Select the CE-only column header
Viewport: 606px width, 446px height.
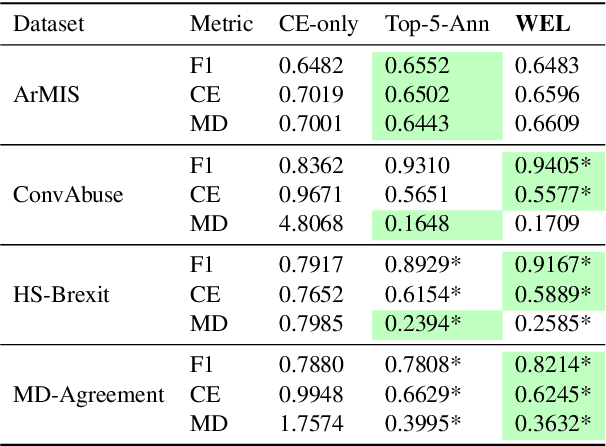point(317,24)
